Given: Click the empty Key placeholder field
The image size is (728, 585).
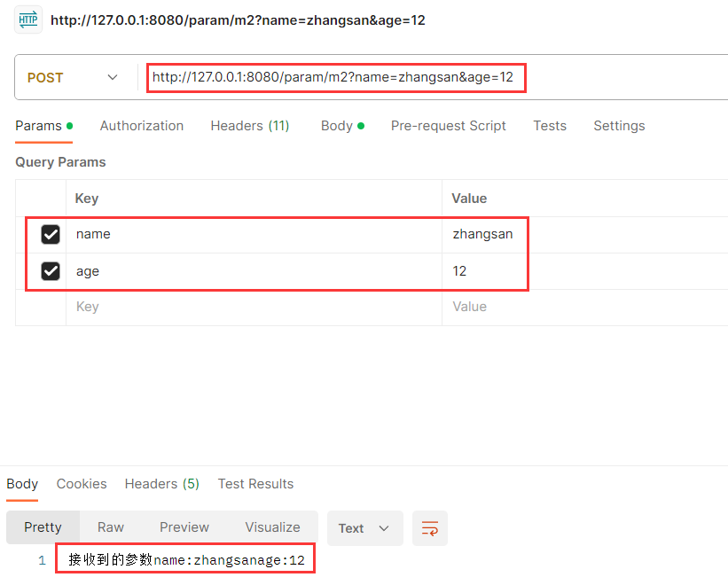Looking at the screenshot, I should (254, 307).
